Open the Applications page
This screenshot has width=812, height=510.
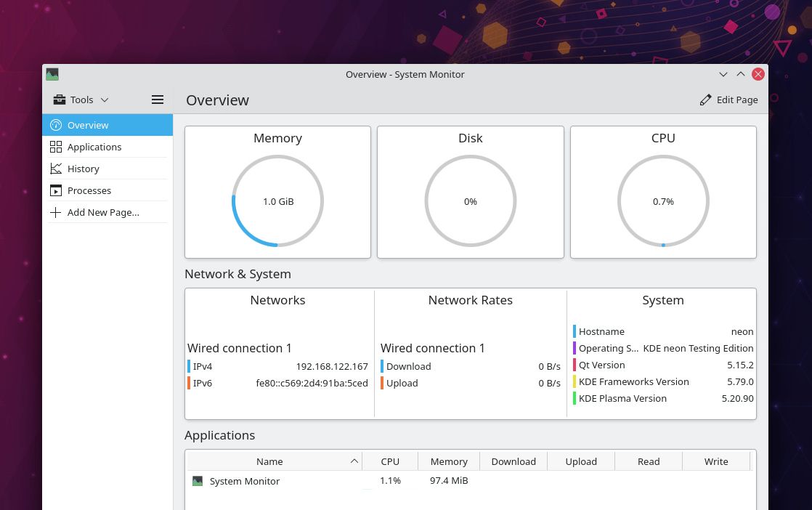[107, 147]
